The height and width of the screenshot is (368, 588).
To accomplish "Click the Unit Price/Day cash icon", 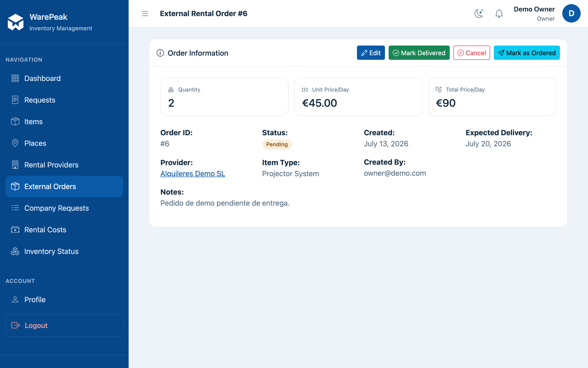I will point(305,90).
